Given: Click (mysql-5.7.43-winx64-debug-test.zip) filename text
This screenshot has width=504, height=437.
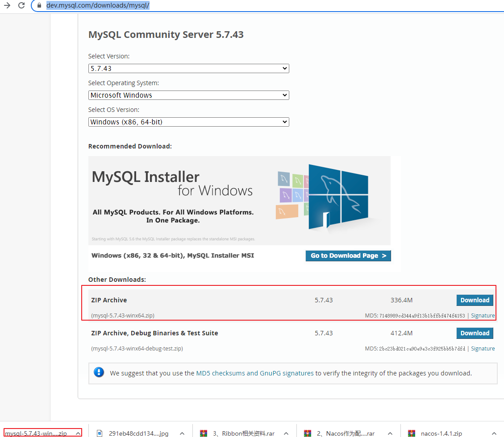Looking at the screenshot, I should (137, 349).
